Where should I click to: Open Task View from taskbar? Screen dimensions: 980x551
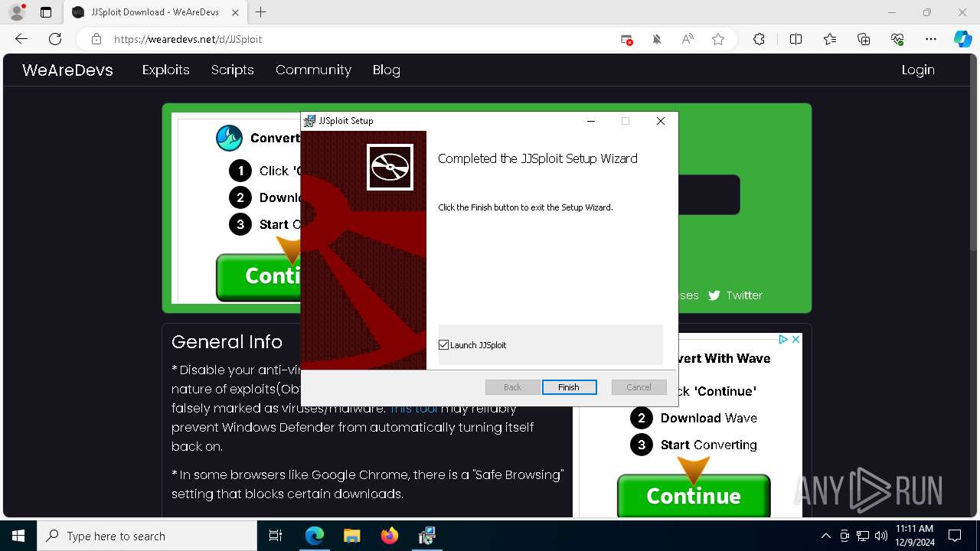276,536
